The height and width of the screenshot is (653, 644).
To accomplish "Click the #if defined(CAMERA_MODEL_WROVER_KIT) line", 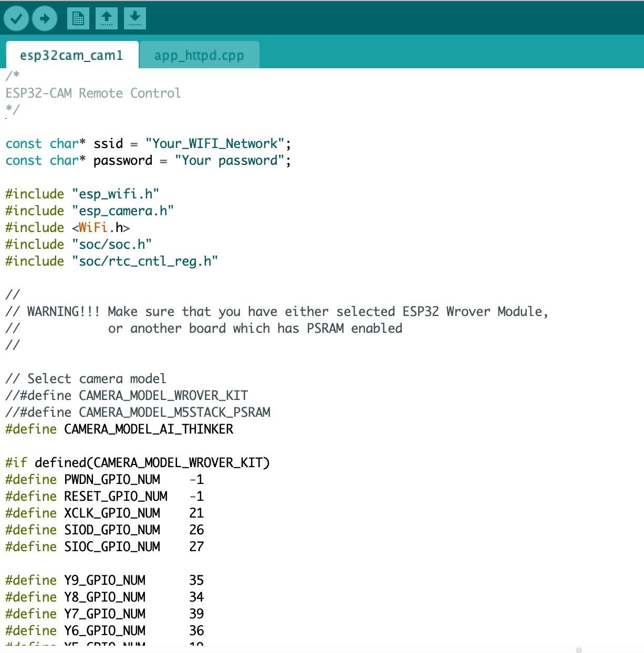I will [x=138, y=462].
